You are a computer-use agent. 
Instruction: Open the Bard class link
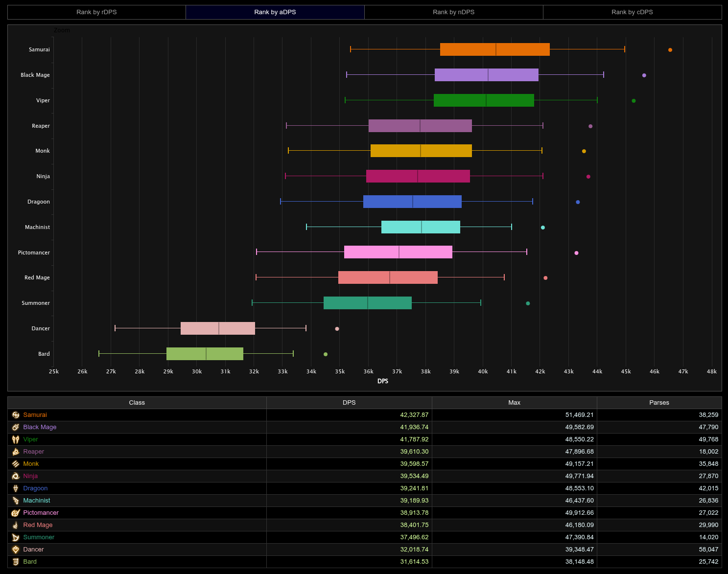(30, 562)
